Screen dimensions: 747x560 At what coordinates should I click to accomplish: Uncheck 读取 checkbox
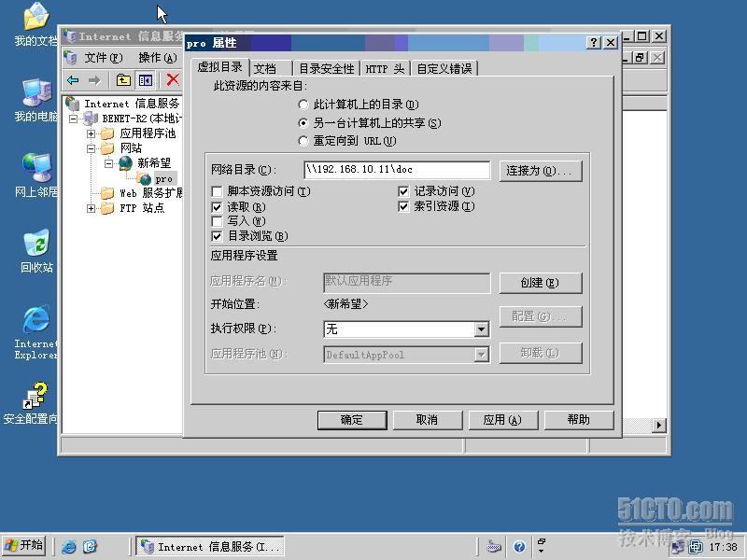coord(217,207)
